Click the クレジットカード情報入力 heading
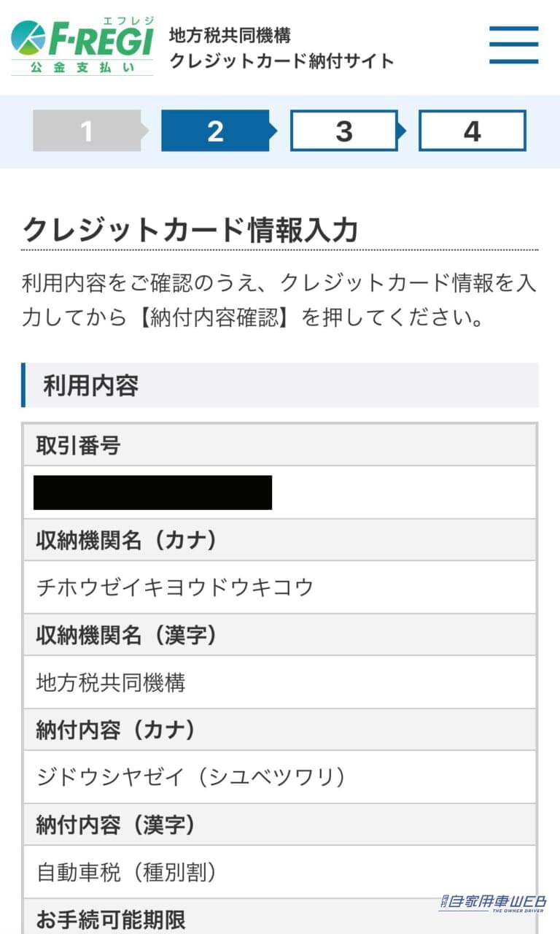This screenshot has width=560, height=934. [190, 231]
